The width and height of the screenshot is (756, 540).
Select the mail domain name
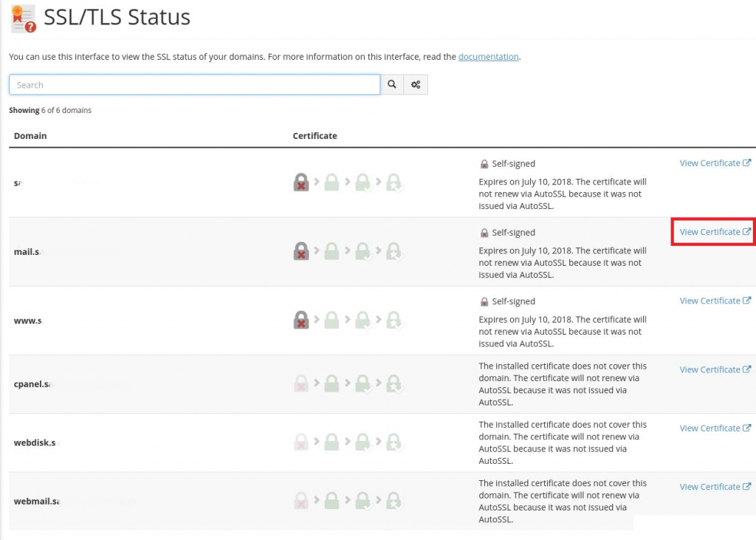click(27, 252)
